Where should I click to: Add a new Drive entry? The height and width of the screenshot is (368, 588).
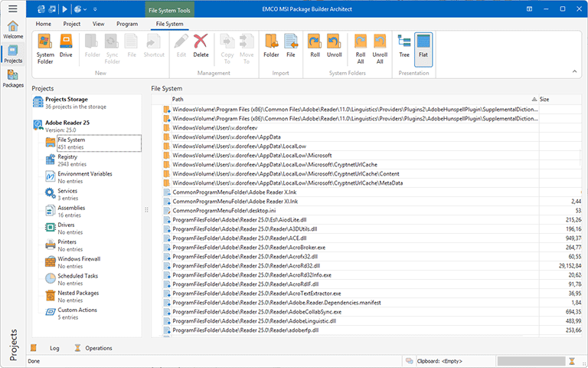point(67,48)
